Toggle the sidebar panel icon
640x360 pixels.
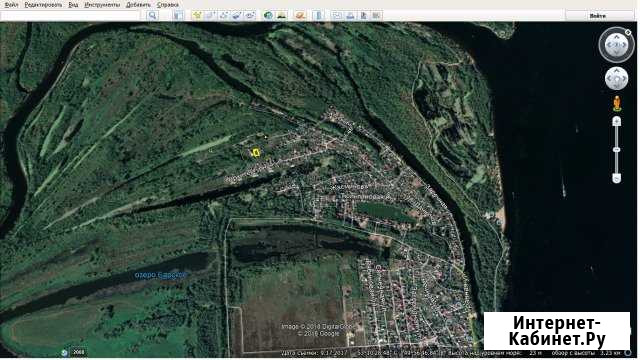pos(178,16)
